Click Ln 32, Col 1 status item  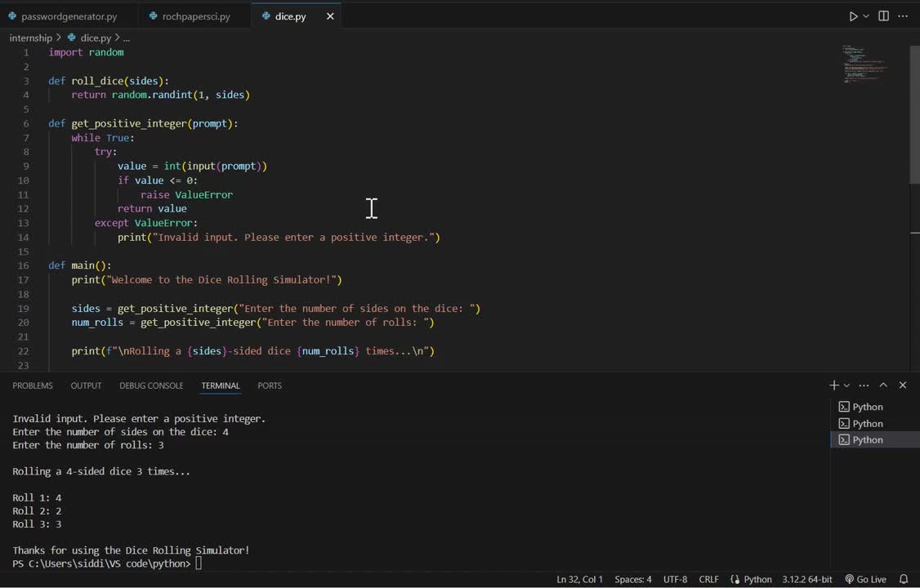579,579
